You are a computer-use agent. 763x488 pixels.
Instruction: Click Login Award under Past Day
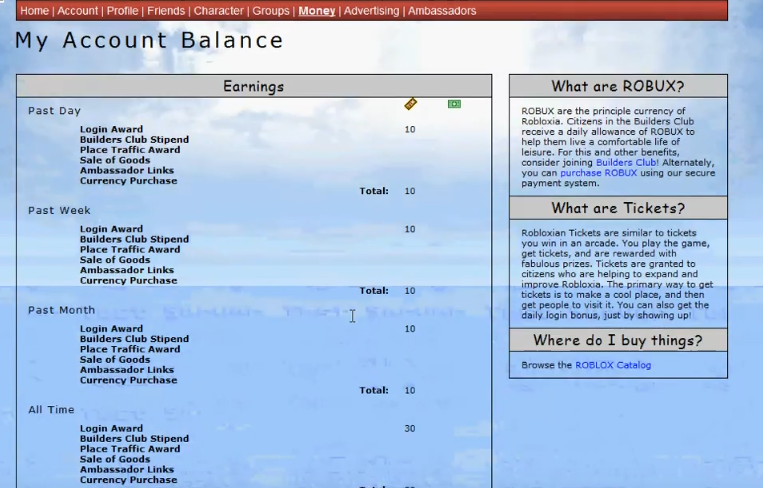pyautogui.click(x=111, y=129)
